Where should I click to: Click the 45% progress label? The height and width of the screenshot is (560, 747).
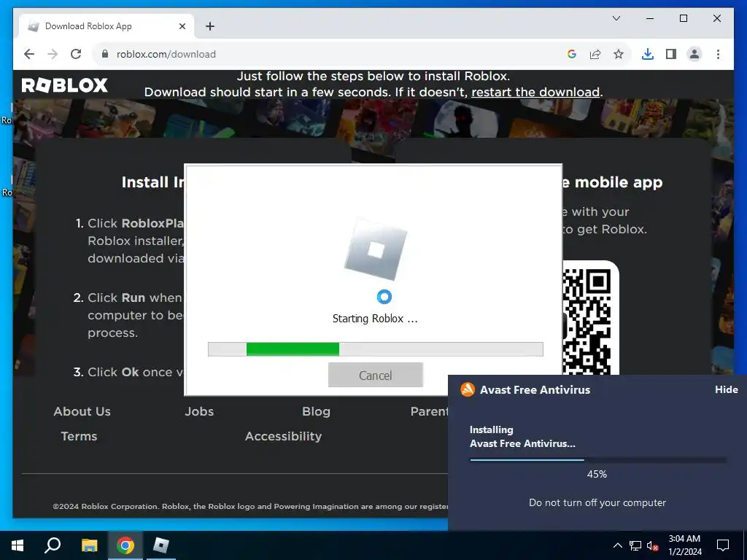click(597, 474)
